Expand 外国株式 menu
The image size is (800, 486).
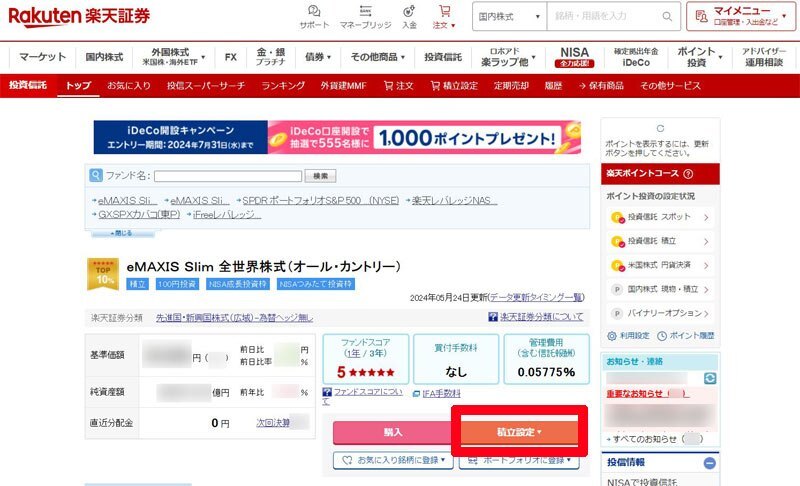(x=173, y=57)
